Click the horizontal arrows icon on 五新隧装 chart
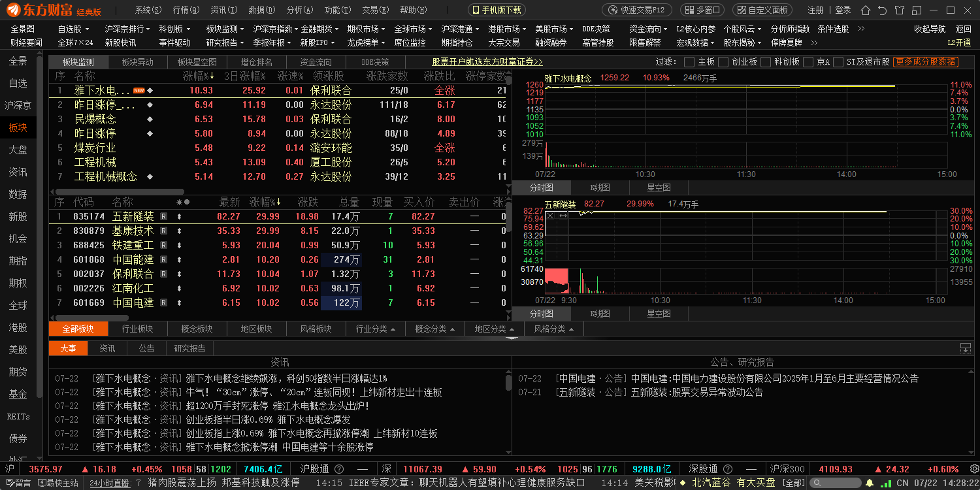Screen dimensions: 980x490 pyautogui.click(x=563, y=216)
